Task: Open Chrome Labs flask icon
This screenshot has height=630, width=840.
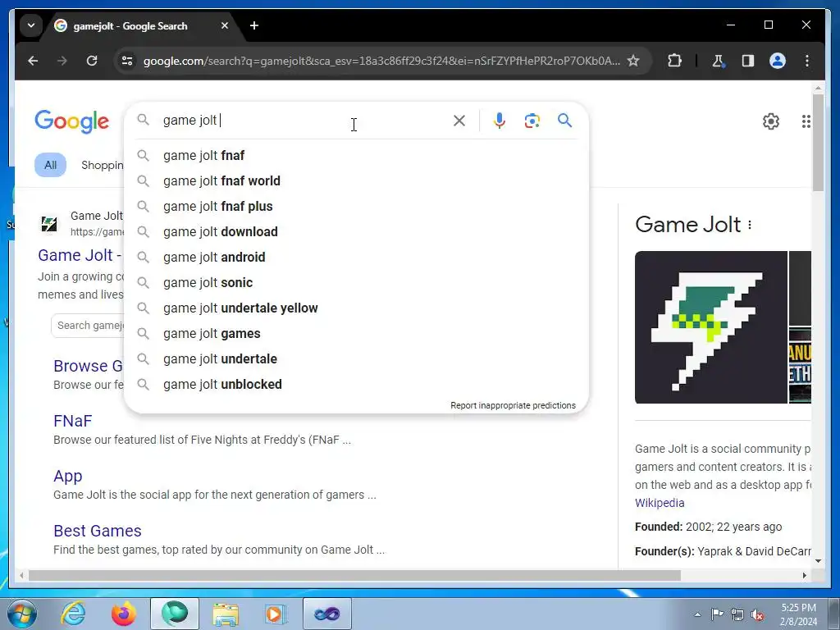Action: (x=719, y=61)
